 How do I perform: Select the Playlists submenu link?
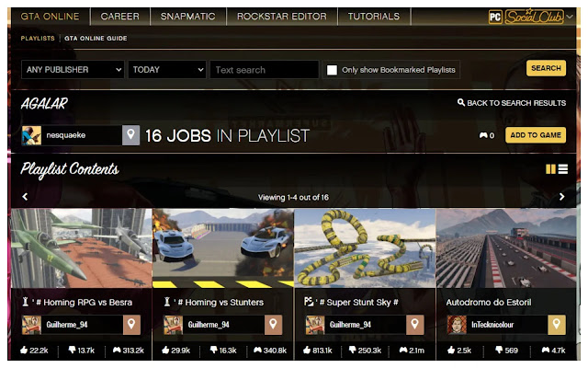click(x=38, y=39)
